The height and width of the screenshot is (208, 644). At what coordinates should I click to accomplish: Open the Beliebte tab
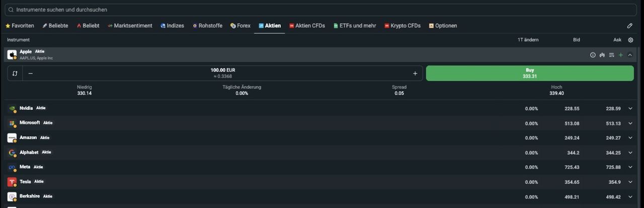tap(55, 26)
